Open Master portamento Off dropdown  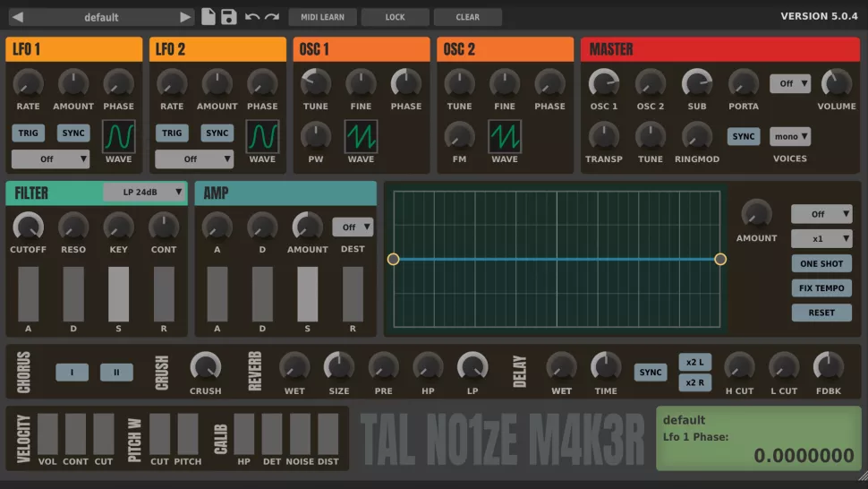[x=790, y=83]
